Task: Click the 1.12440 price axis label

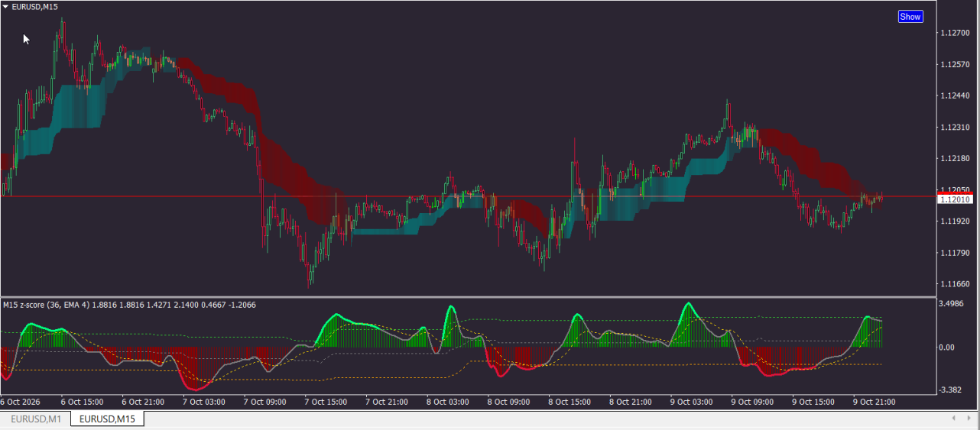Action: click(x=956, y=95)
